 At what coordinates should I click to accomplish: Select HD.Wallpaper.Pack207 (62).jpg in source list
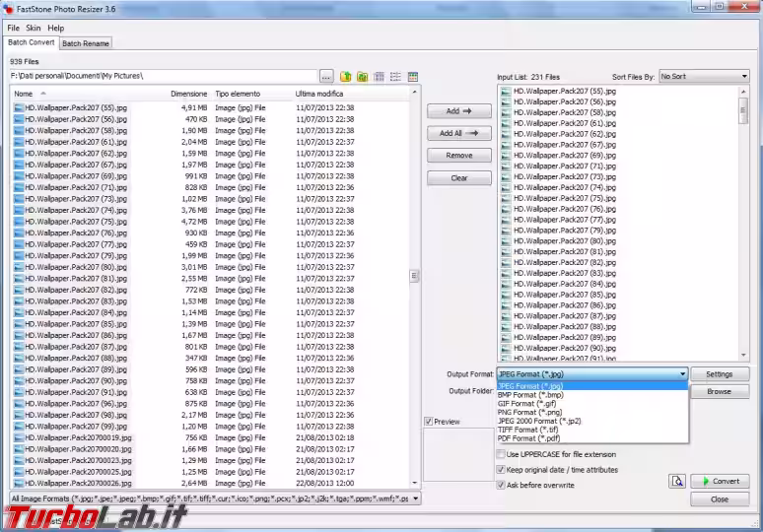coord(76,153)
